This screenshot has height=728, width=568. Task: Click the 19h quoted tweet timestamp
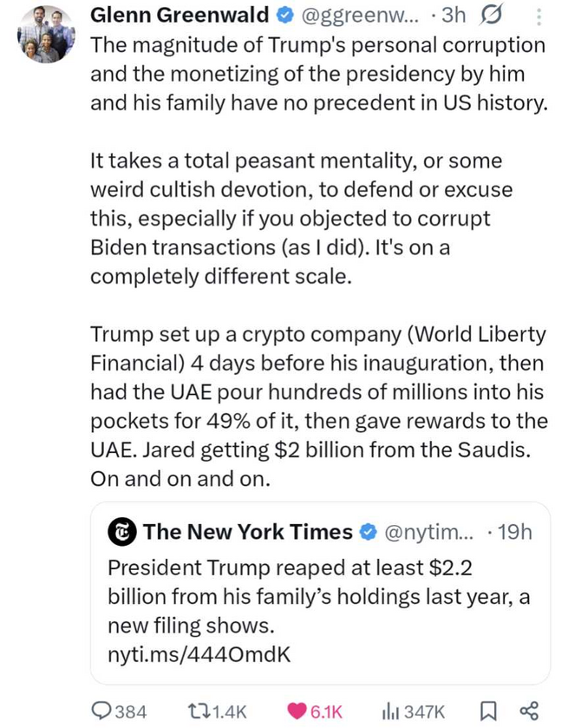[514, 532]
